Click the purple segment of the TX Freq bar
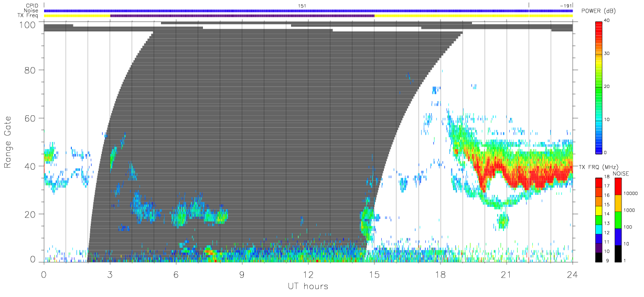Image resolution: width=644 pixels, height=297 pixels. (x=242, y=16)
